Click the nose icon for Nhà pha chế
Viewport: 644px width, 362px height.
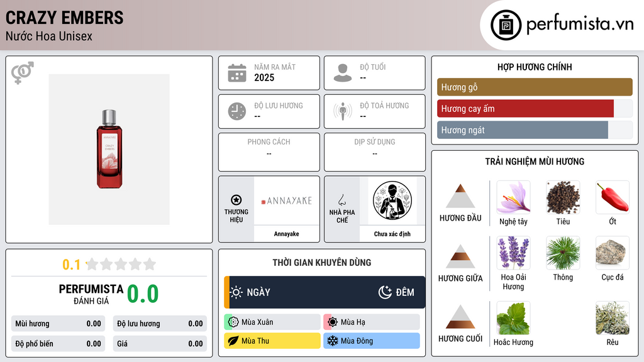pos(341,200)
